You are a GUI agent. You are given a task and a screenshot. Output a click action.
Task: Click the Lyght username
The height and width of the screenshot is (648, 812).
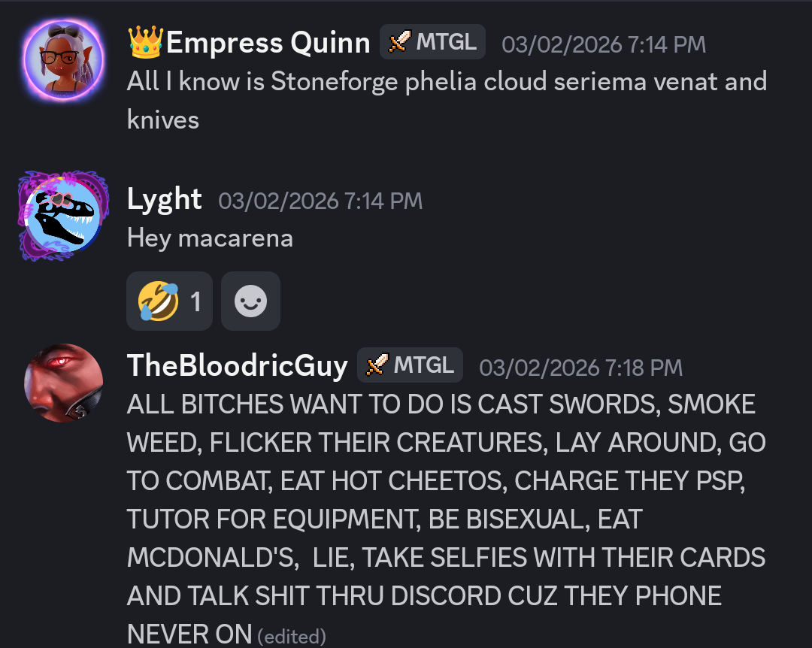point(164,199)
